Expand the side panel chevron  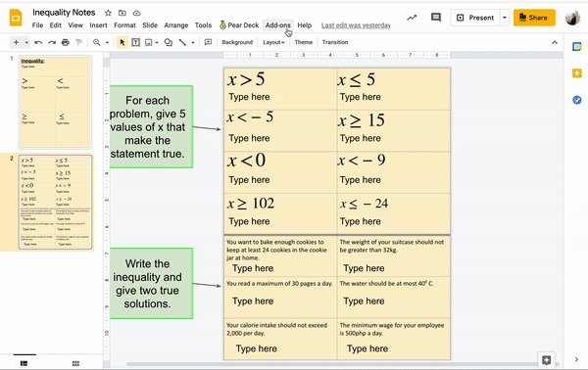click(576, 360)
